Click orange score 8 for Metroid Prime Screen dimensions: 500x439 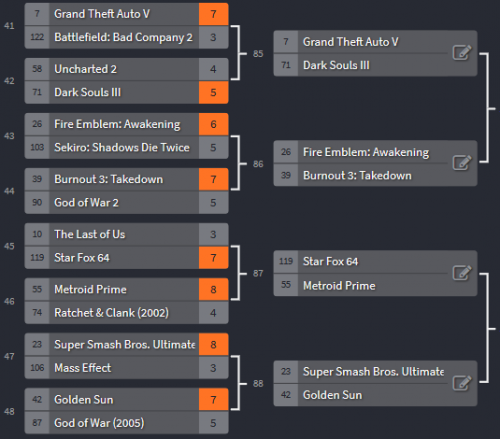pos(213,289)
